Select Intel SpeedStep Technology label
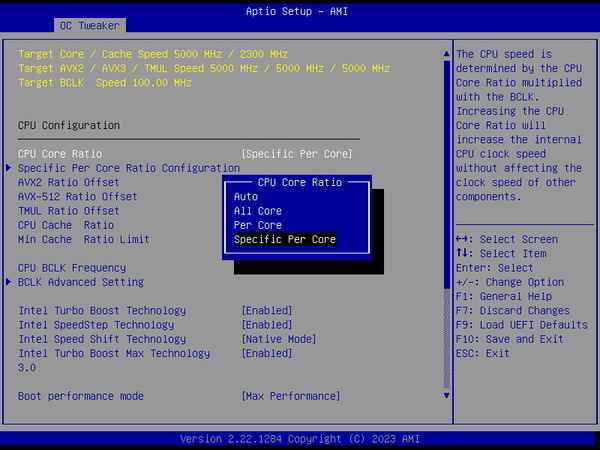Image resolution: width=600 pixels, height=450 pixels. click(96, 325)
